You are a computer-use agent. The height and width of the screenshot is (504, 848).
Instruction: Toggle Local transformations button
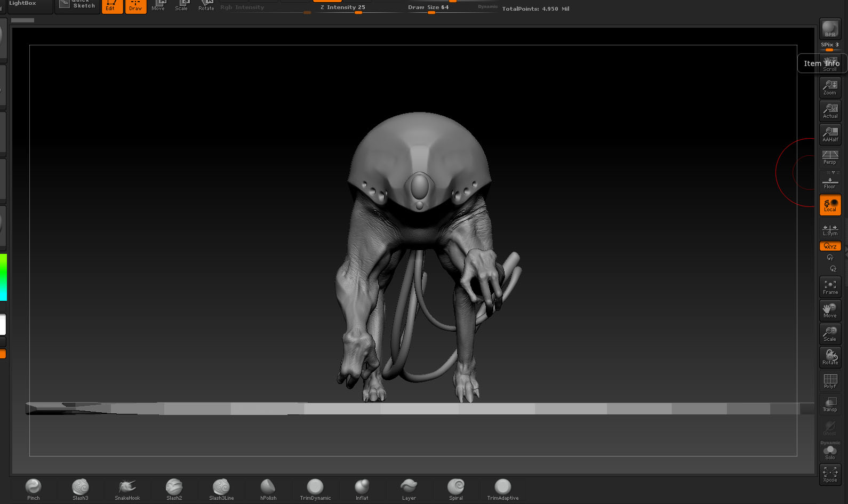pos(830,205)
